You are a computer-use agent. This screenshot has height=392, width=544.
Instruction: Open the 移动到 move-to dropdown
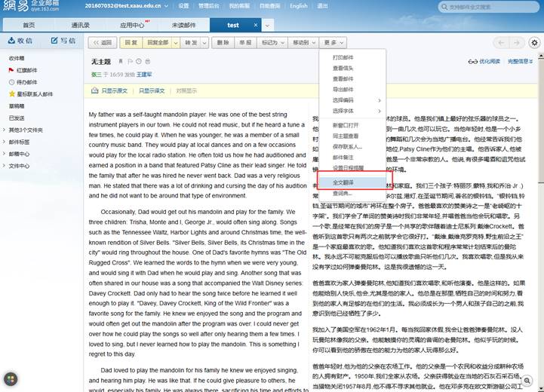click(303, 43)
